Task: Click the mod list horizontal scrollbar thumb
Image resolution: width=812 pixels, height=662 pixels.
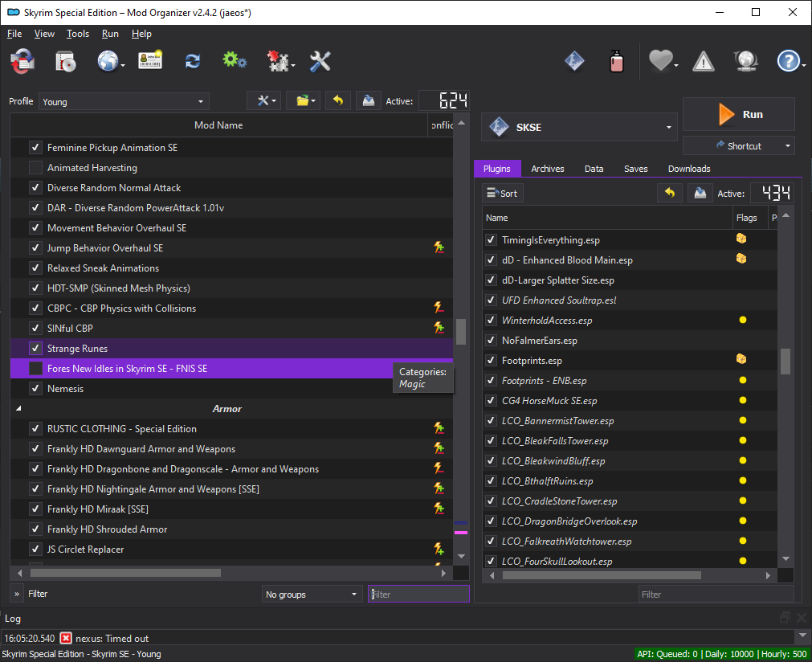Action: coord(125,573)
